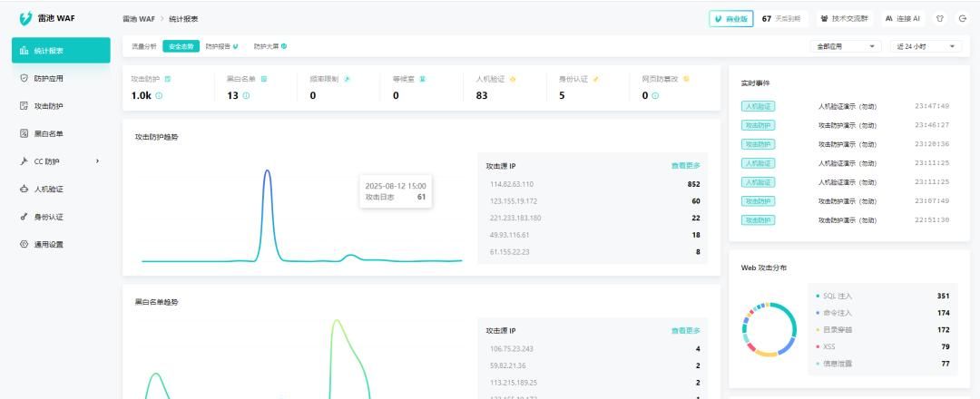The image size is (980, 399).
Task: Click 查看更多 in 黑白名单趋势 panel
Action: click(686, 331)
